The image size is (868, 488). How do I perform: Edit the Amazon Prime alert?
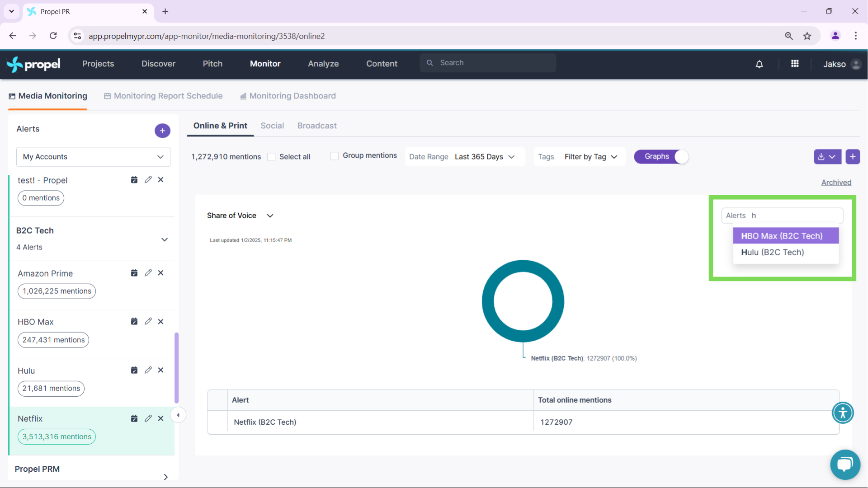click(x=148, y=273)
